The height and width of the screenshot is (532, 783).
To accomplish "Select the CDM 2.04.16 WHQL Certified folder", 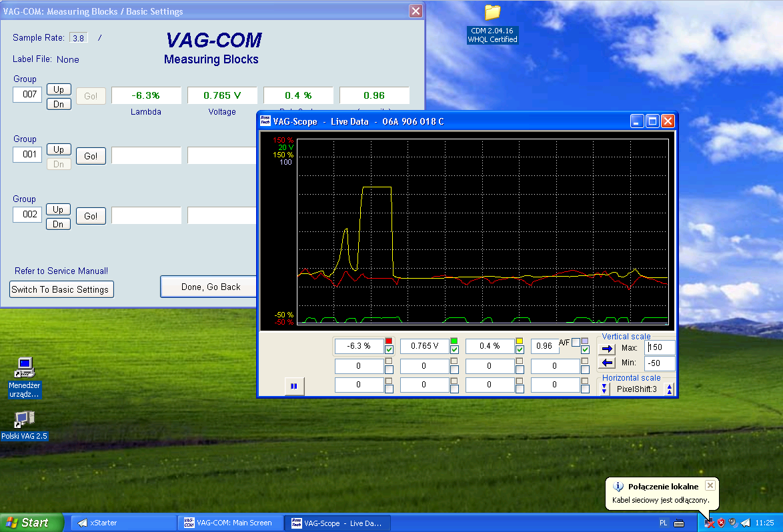I will click(x=492, y=24).
